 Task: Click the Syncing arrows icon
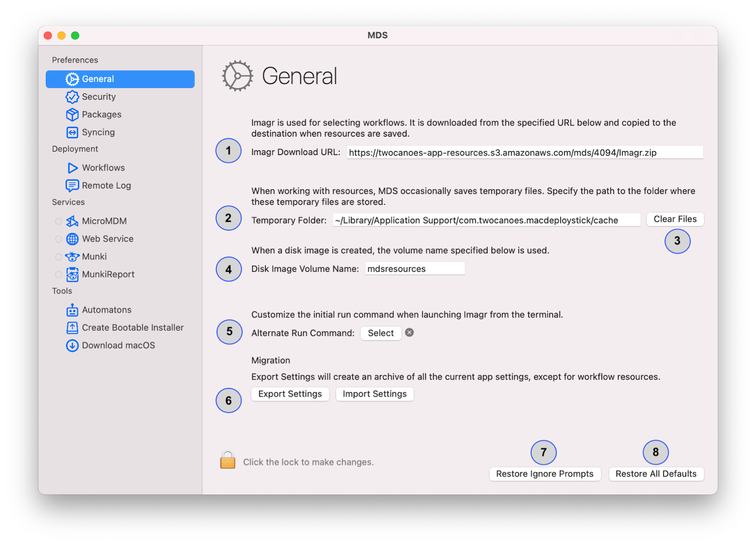(72, 132)
